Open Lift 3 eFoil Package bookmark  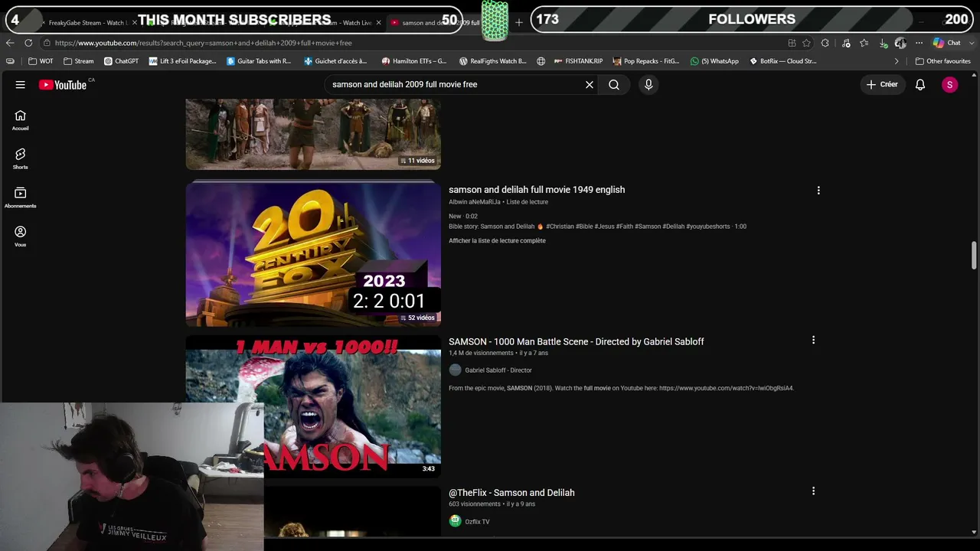(183, 61)
